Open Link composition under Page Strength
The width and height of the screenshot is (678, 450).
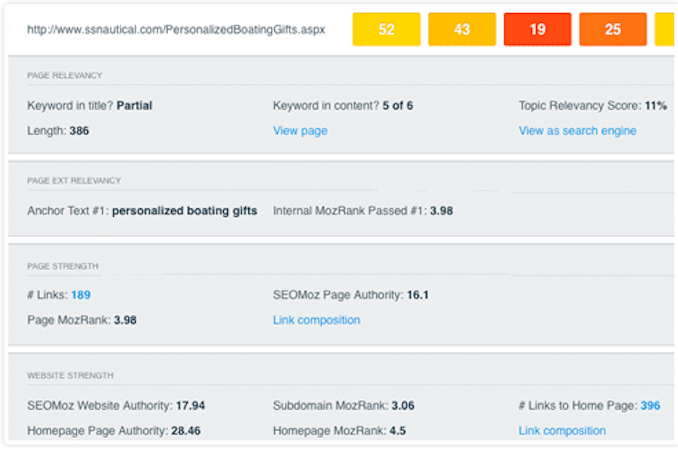point(316,320)
